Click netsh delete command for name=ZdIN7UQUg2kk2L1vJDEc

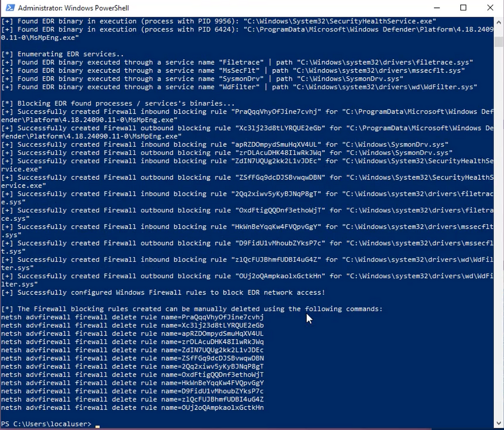click(132, 350)
